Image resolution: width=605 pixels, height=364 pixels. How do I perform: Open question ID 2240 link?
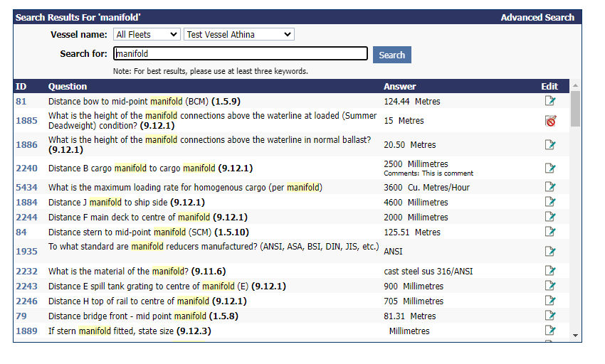pos(26,168)
